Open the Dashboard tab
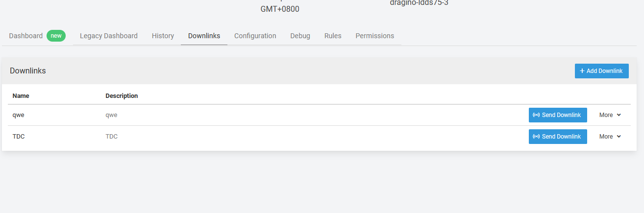This screenshot has height=213, width=644. tap(26, 36)
